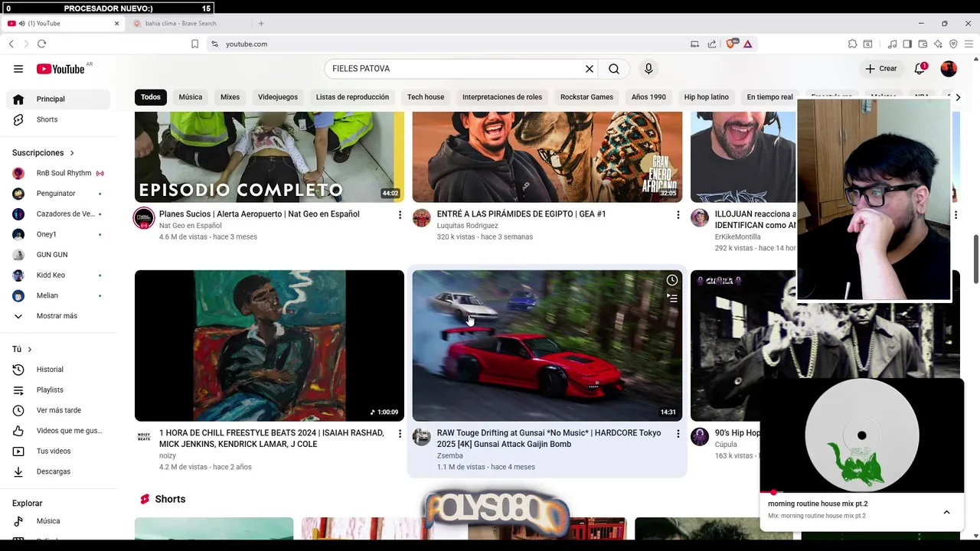Open the YouTube hamburger guide menu
Screen dimensions: 980x551
coord(18,69)
